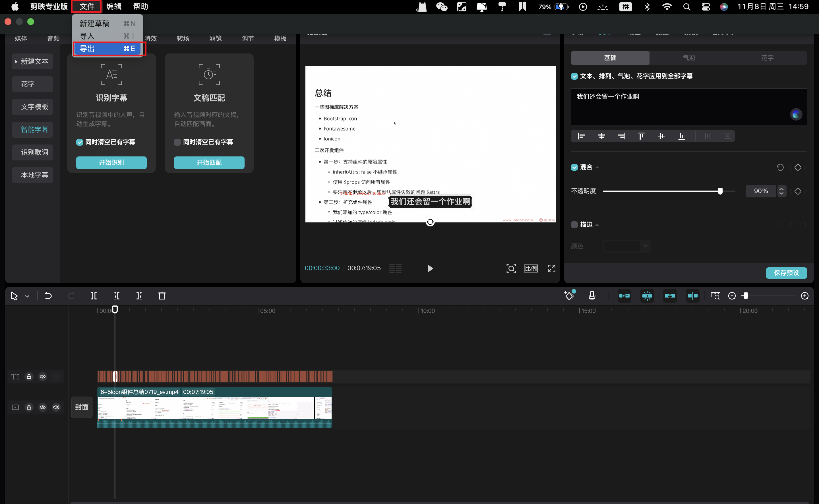This screenshot has height=504, width=819.
Task: Enable the 描边 checkbox
Action: coord(574,225)
